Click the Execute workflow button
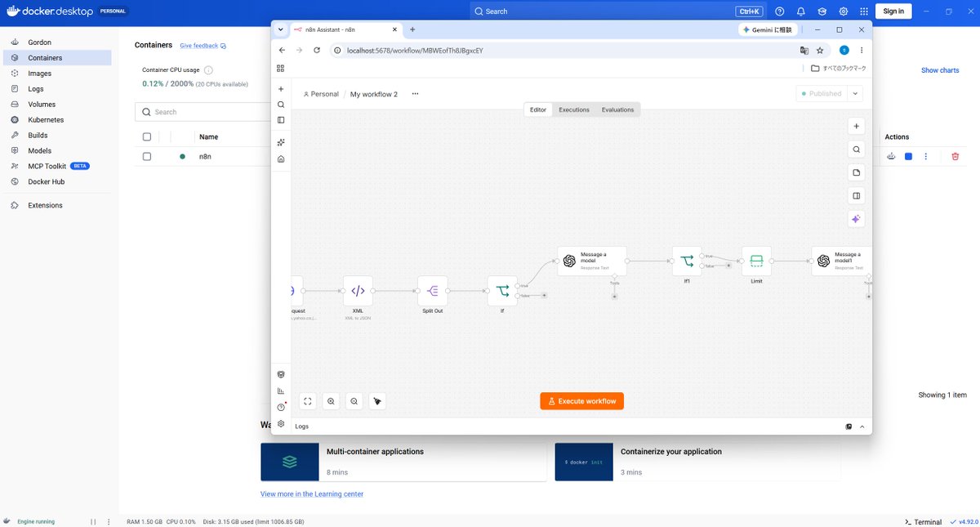This screenshot has height=527, width=980. click(582, 401)
